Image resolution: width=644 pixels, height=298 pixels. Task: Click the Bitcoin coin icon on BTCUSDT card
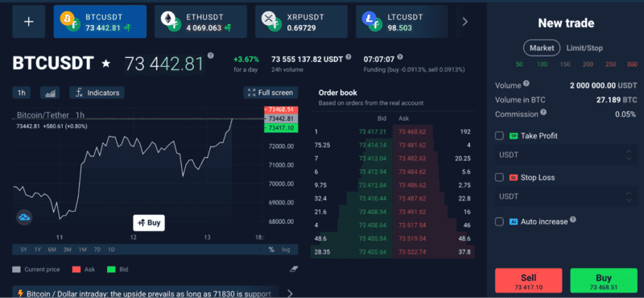point(67,18)
